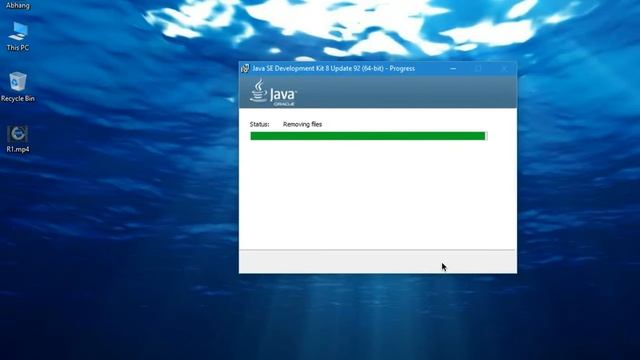Select the Recycle Bin icon
Screen dimensions: 640x360
click(x=18, y=87)
